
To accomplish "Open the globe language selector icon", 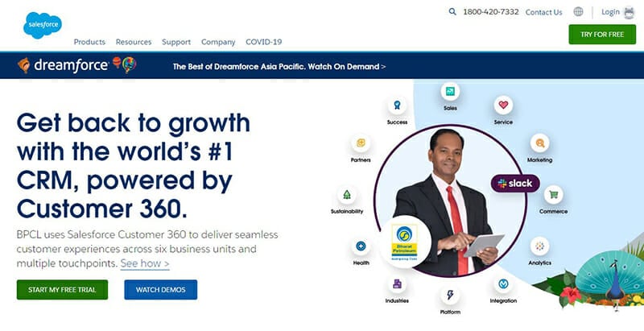I will [x=578, y=12].
